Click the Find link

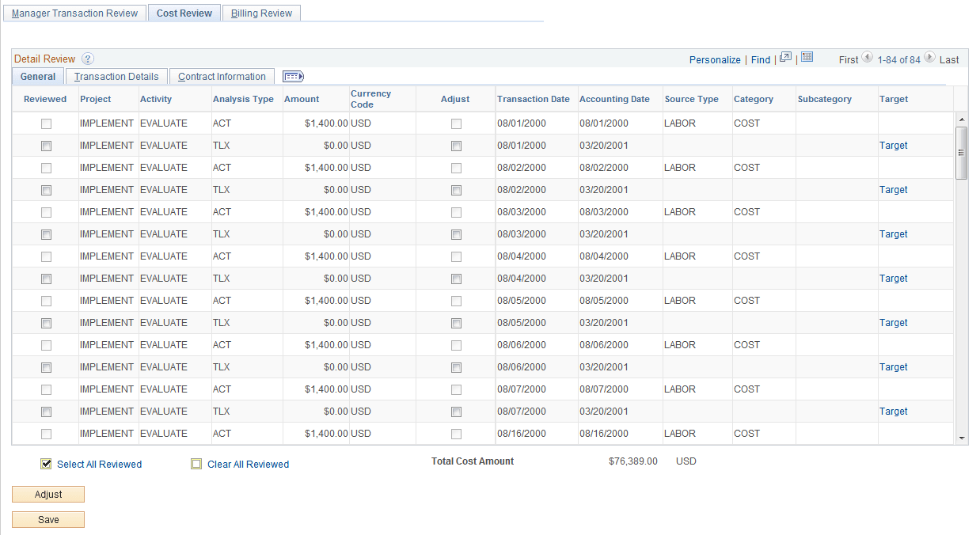click(x=761, y=59)
